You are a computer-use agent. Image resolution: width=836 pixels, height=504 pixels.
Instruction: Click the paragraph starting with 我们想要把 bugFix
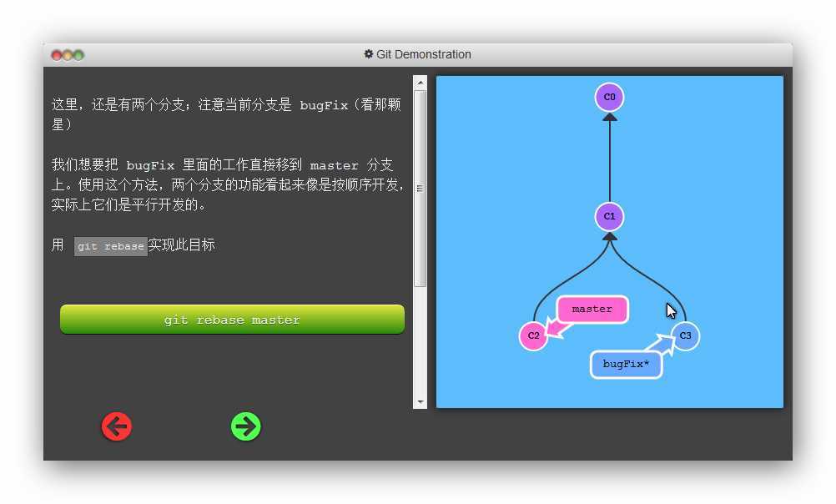(227, 184)
